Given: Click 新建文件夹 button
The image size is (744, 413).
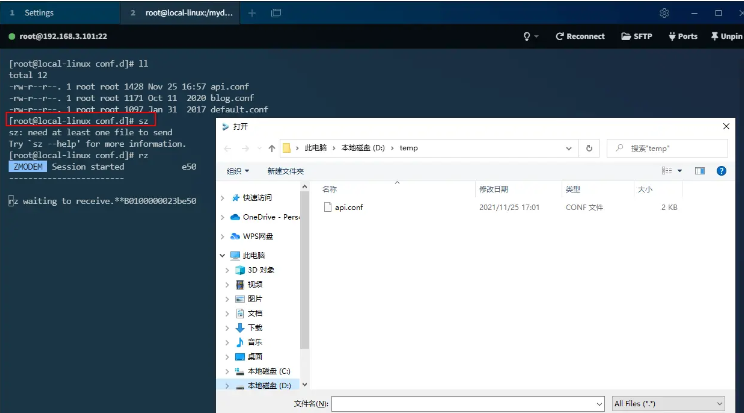Looking at the screenshot, I should pyautogui.click(x=285, y=171).
